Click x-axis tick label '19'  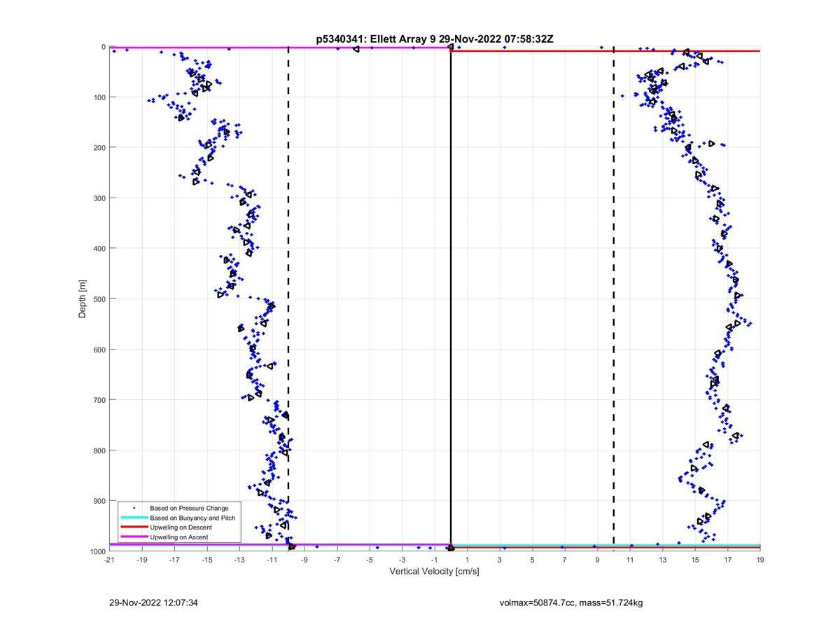click(x=760, y=560)
